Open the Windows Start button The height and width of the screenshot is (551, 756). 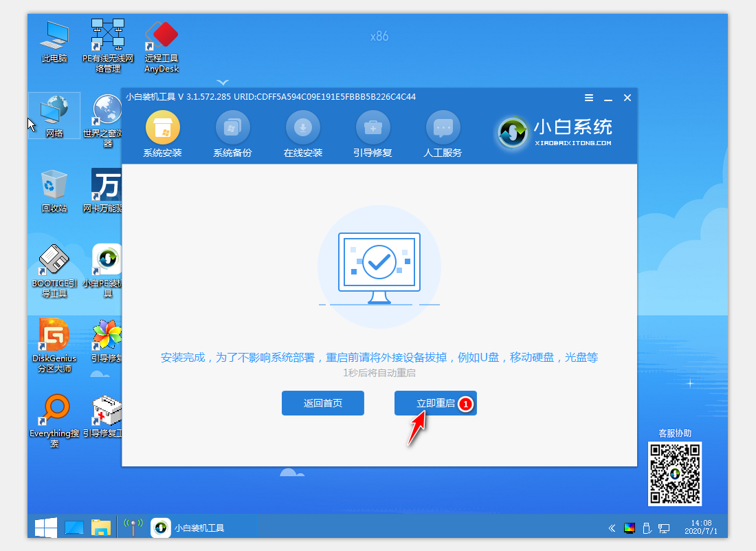(x=46, y=528)
